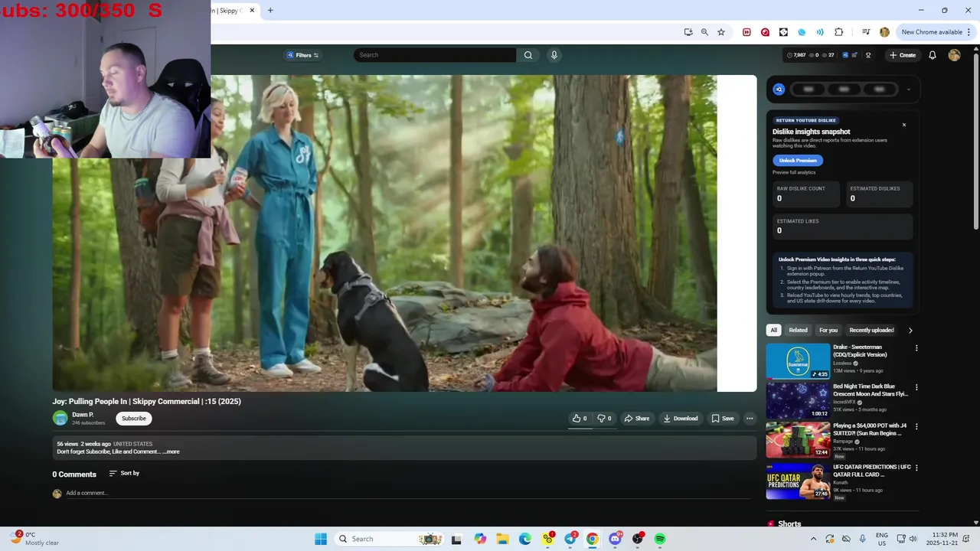Open Discord from taskbar

pos(615,539)
